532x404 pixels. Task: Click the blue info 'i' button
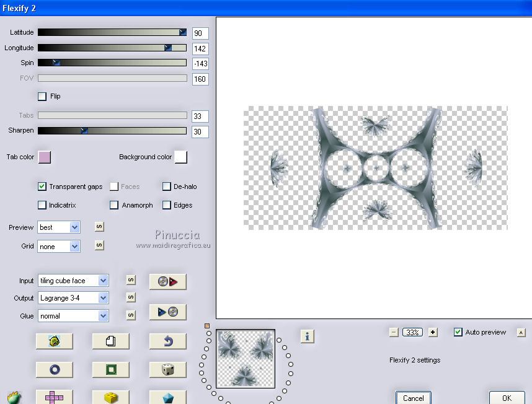coord(308,336)
